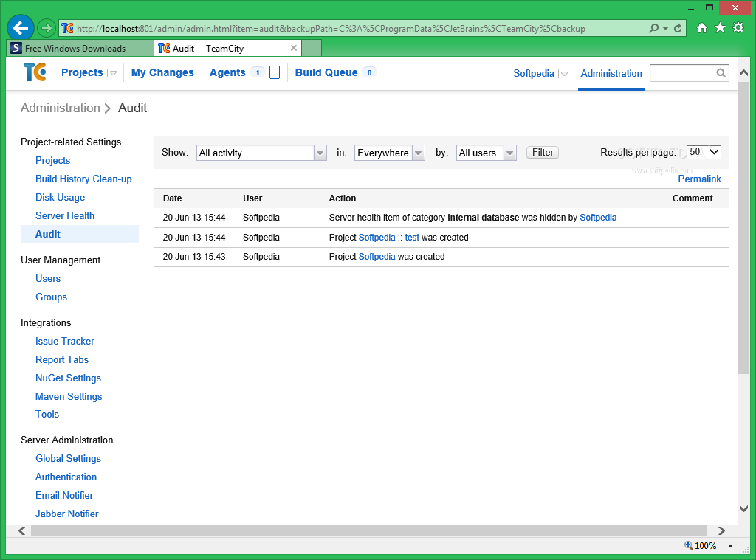
Task: Click the magnifier icon in TeamCity search box
Action: point(721,73)
